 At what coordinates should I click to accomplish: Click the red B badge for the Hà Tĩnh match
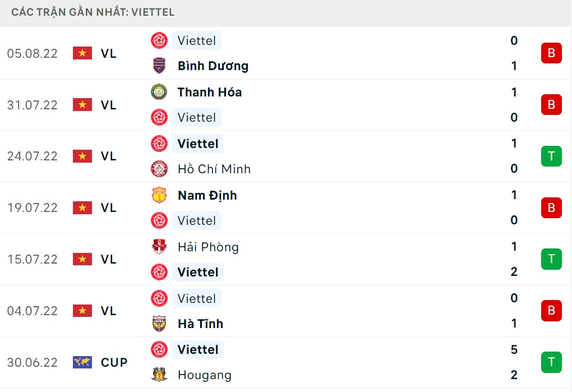tap(551, 311)
